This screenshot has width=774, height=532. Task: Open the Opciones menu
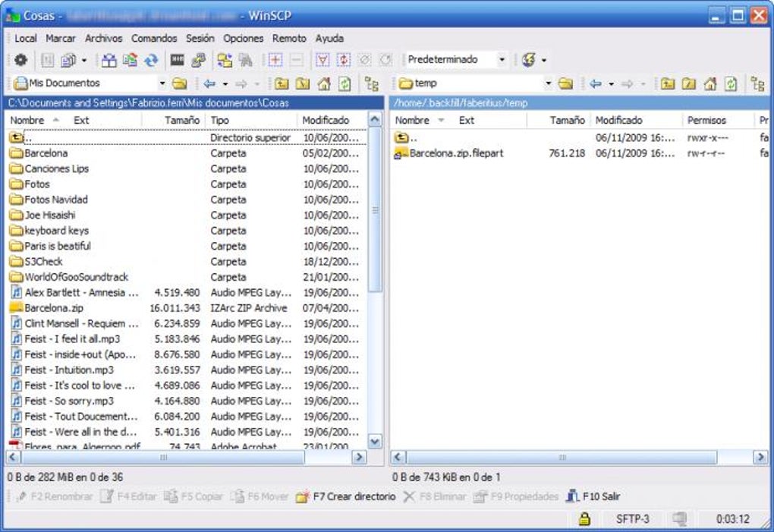tap(244, 39)
